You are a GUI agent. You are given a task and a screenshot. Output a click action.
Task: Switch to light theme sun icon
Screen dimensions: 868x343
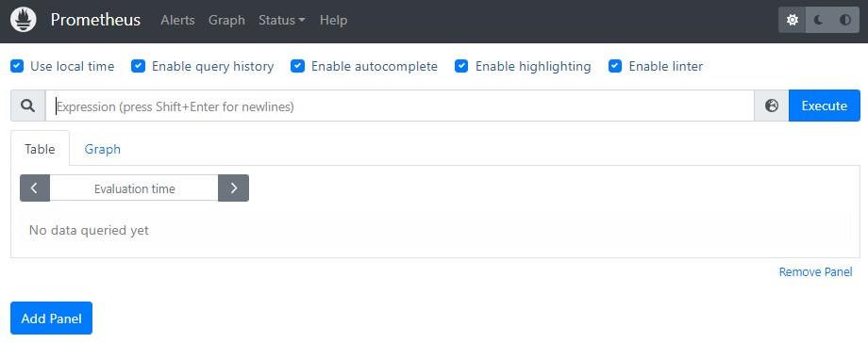coord(793,21)
